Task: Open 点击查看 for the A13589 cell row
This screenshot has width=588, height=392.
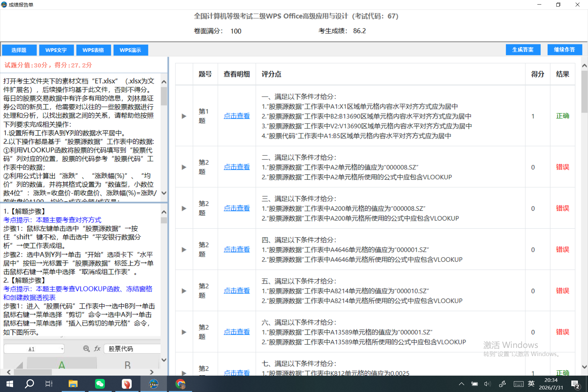Action: pyautogui.click(x=237, y=332)
